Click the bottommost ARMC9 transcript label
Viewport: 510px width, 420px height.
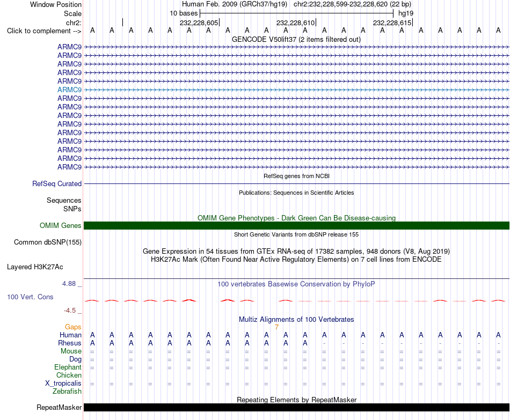point(70,167)
